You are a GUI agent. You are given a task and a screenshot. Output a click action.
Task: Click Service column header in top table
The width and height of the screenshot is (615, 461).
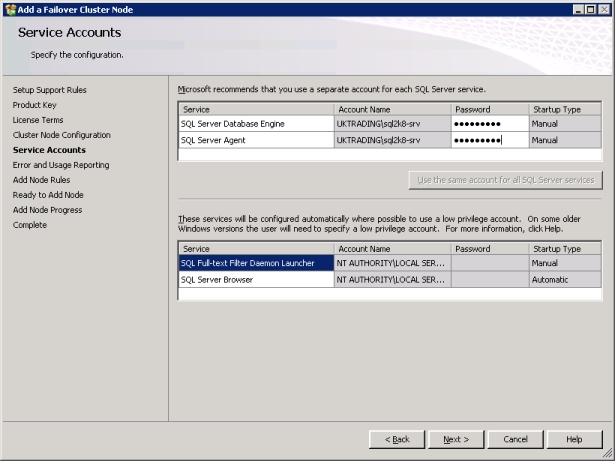point(256,109)
